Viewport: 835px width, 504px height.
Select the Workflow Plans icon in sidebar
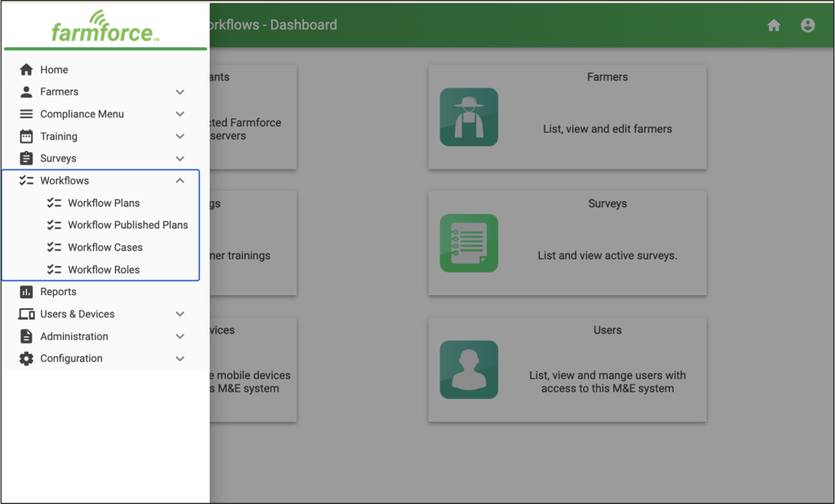(x=53, y=202)
